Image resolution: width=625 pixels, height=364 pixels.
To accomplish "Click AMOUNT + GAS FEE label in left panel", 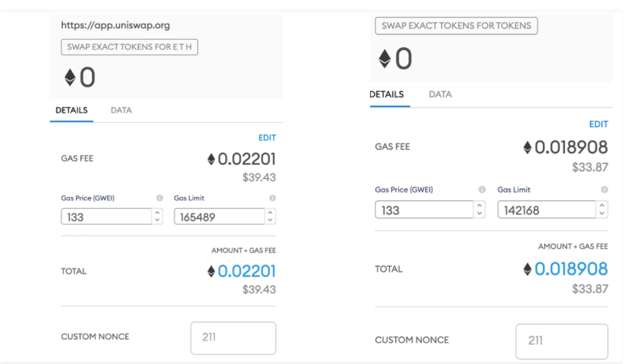I will click(244, 250).
